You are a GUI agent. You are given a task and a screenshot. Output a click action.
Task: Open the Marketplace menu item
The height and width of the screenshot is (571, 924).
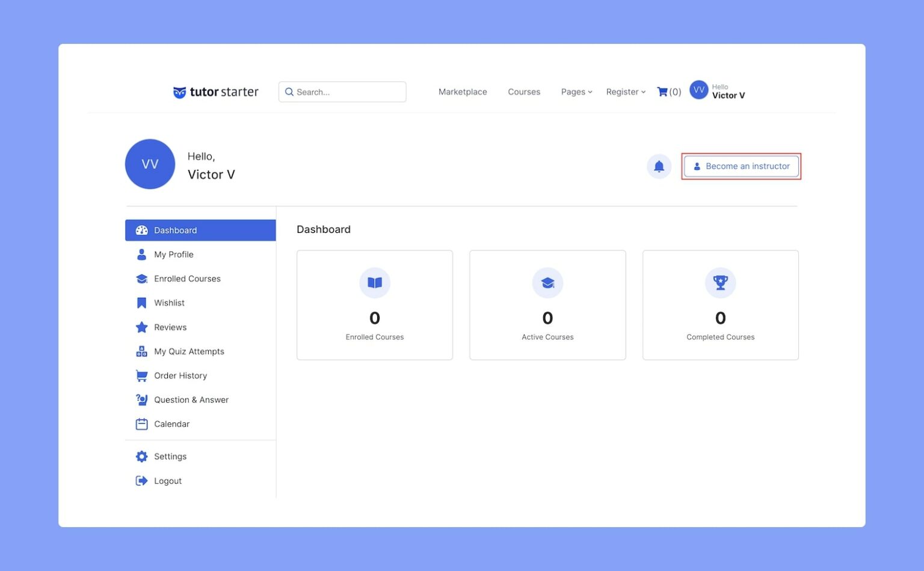click(463, 92)
